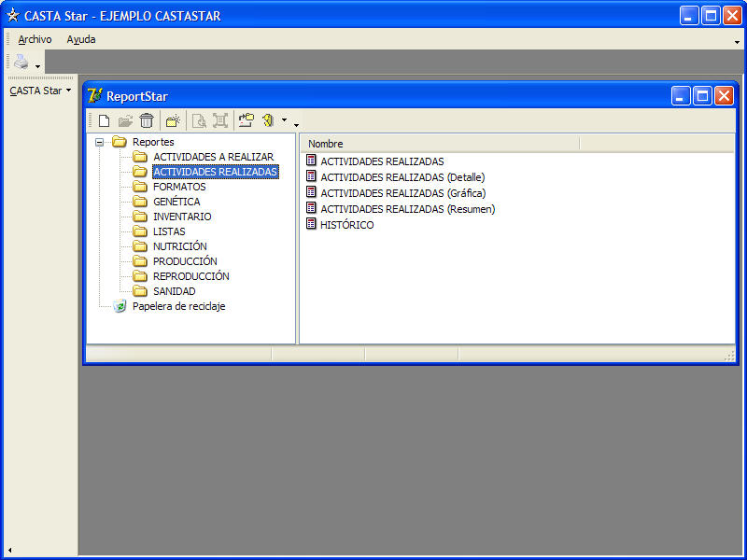The width and height of the screenshot is (747, 560).
Task: Select Papelera de reciclaje tree entry
Action: (178, 306)
